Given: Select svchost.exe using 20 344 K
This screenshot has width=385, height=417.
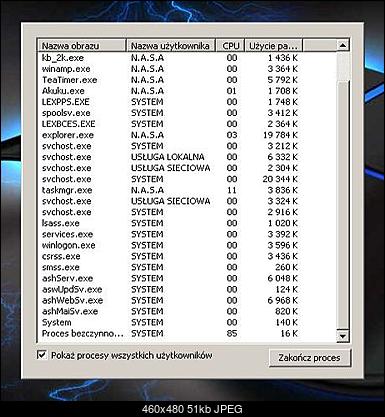Looking at the screenshot, I should [170, 179].
